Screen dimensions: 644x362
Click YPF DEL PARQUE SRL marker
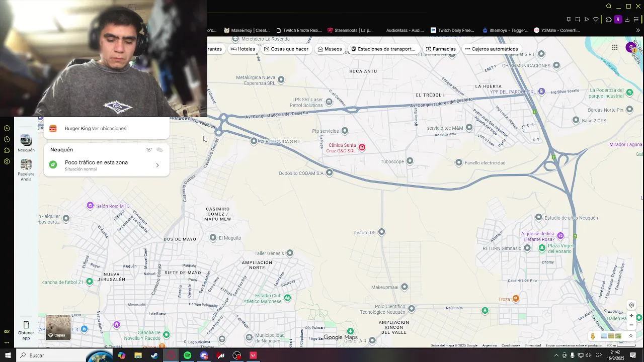click(541, 92)
